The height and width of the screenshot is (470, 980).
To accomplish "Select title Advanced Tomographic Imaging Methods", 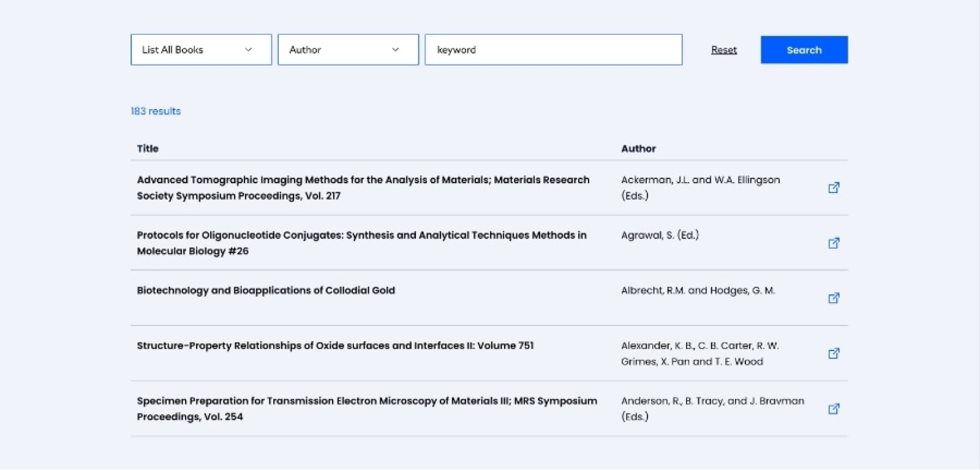I will 363,188.
